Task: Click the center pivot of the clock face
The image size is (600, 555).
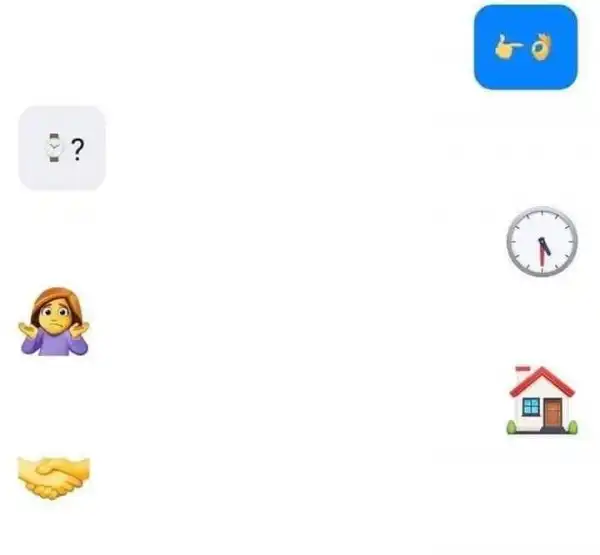Action: click(x=542, y=241)
